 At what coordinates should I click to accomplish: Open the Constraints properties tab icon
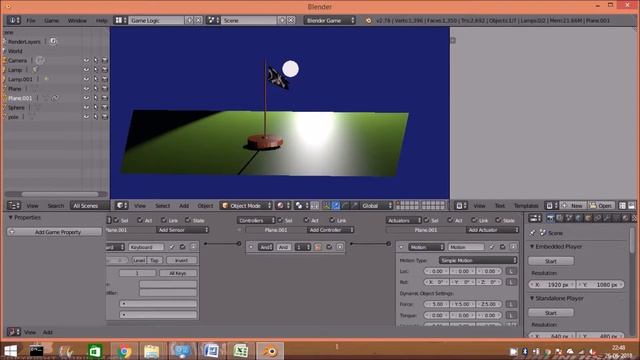598,218
